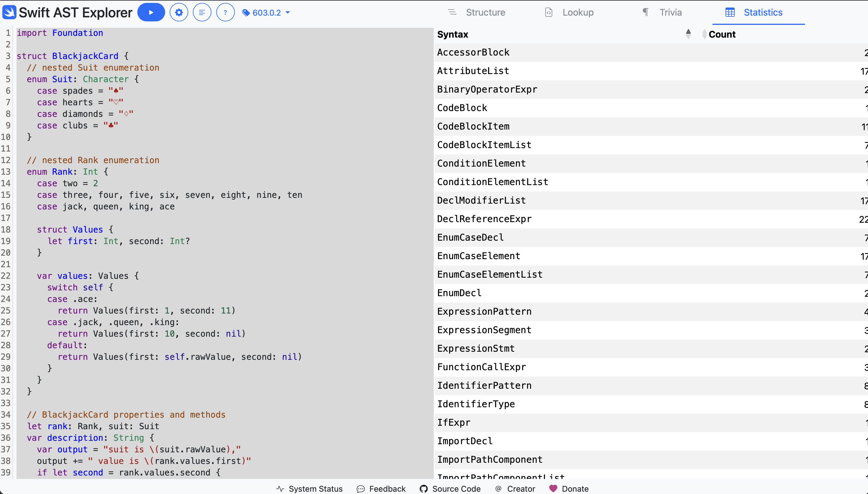Select the CodeBlockItem row

coord(651,127)
